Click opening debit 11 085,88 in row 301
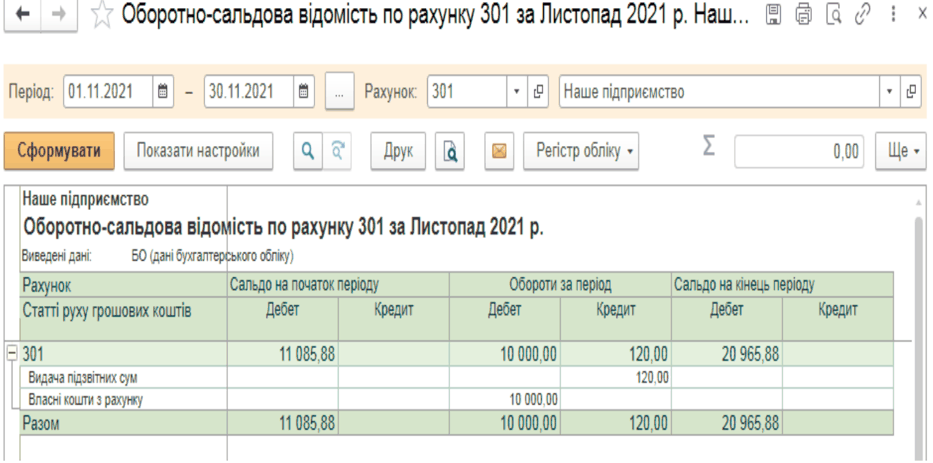The width and height of the screenshot is (933, 463). (307, 355)
